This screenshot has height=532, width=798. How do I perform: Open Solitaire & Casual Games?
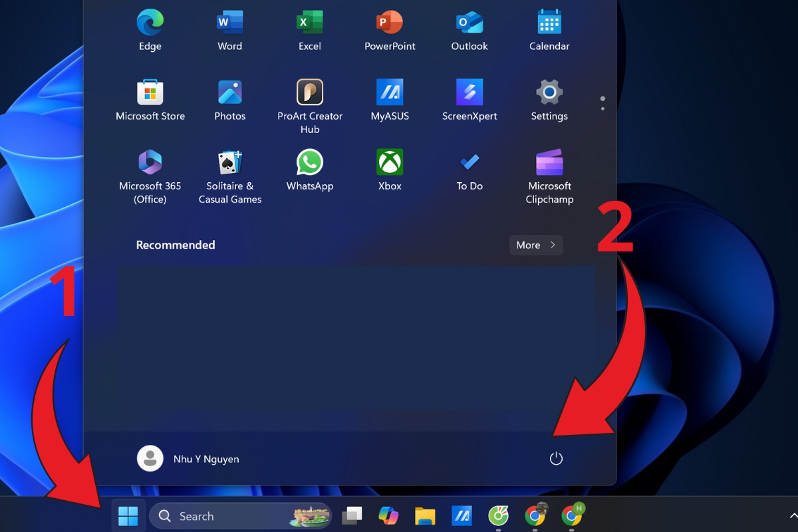(x=230, y=176)
